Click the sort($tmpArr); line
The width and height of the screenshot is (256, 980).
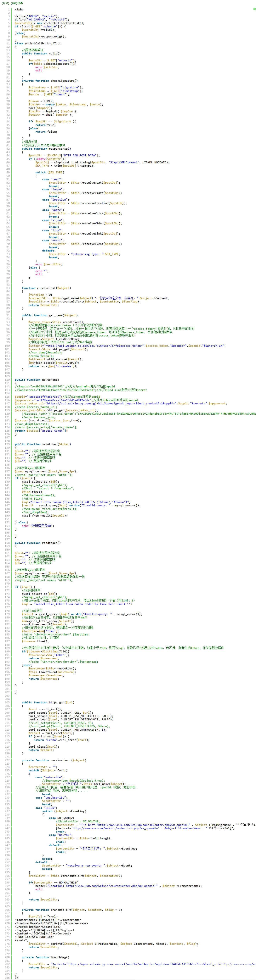pyautogui.click(x=40, y=108)
